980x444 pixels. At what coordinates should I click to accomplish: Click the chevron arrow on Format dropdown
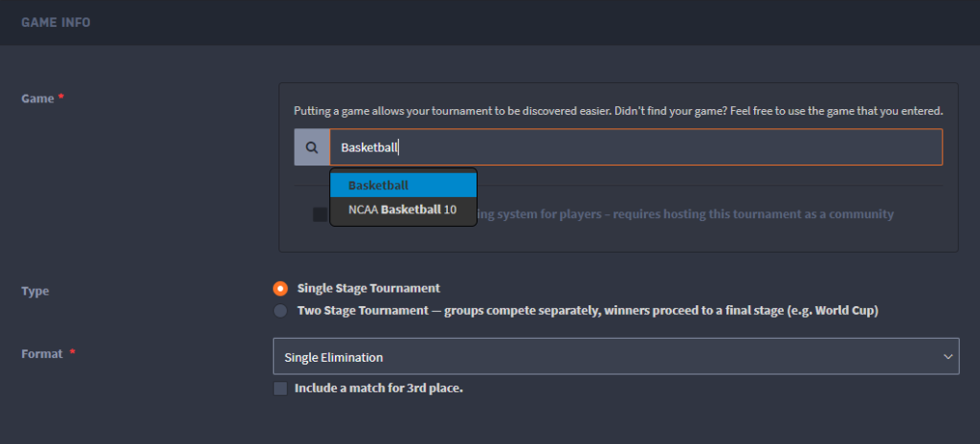pyautogui.click(x=947, y=357)
